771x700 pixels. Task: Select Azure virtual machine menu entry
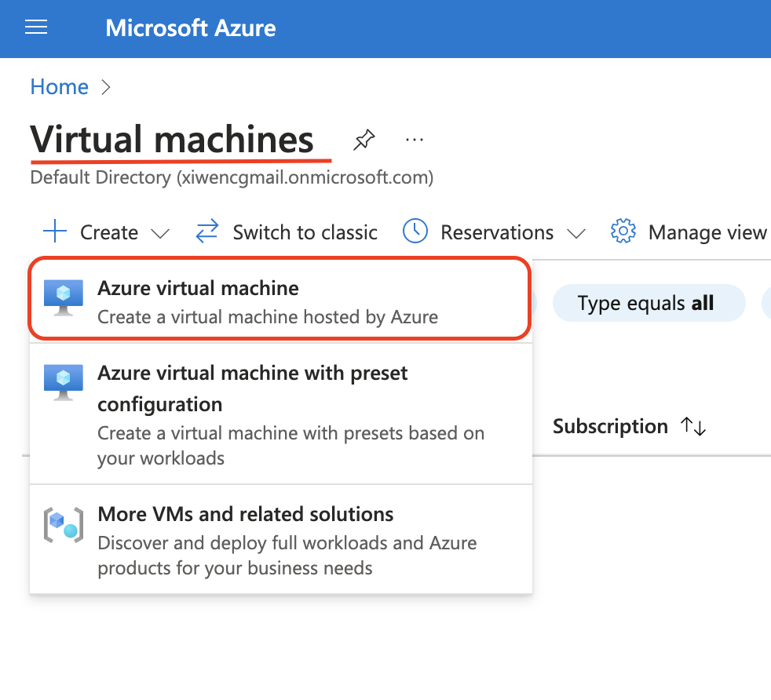click(x=280, y=298)
